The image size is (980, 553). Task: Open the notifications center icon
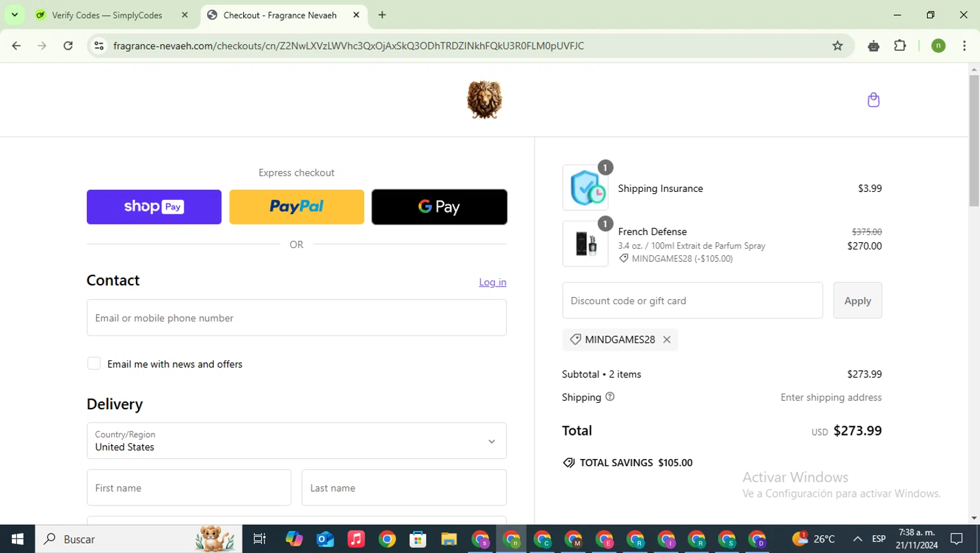pyautogui.click(x=957, y=539)
